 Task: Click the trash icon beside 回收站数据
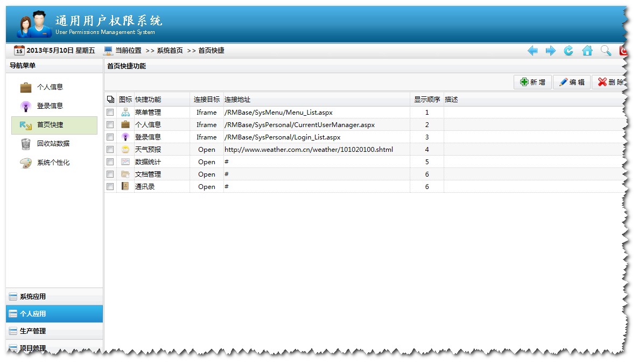pos(25,143)
